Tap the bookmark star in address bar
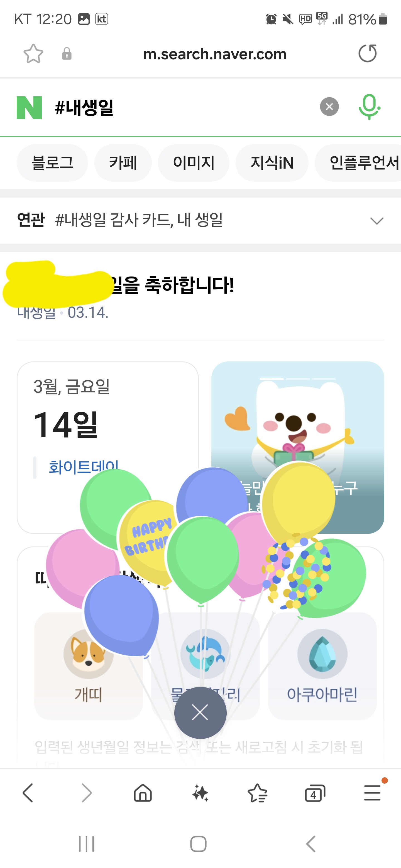This screenshot has height=868, width=401. (x=33, y=54)
